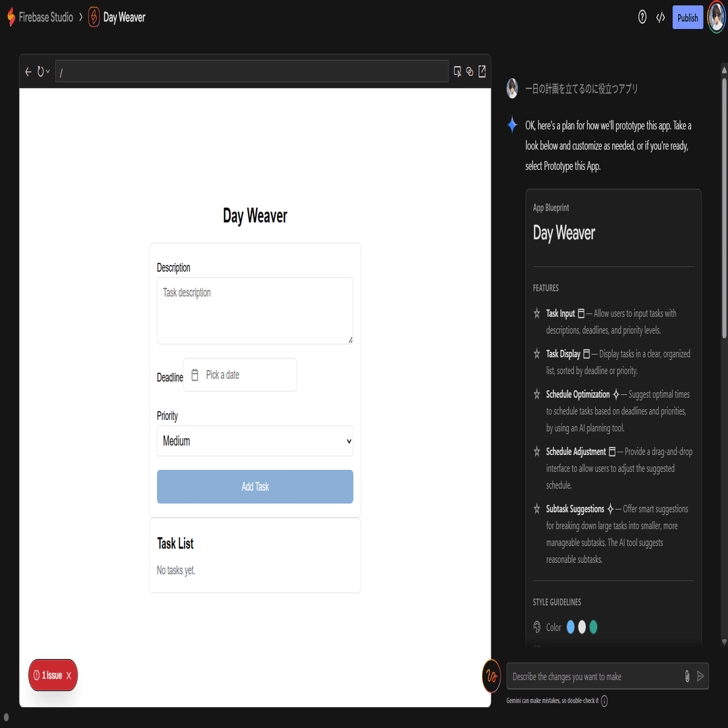Screen dimensions: 728x728
Task: Click the star beside Task Input feature
Action: point(537,313)
